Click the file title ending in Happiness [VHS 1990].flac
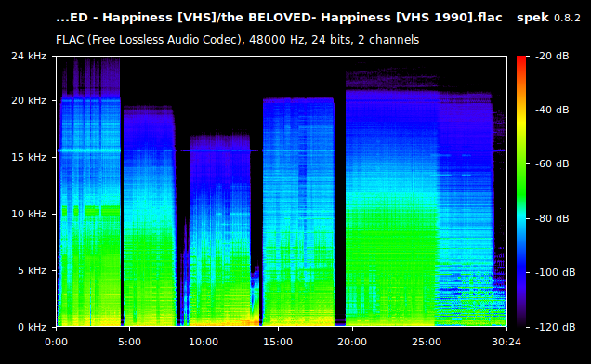The image size is (591, 364). click(x=279, y=18)
